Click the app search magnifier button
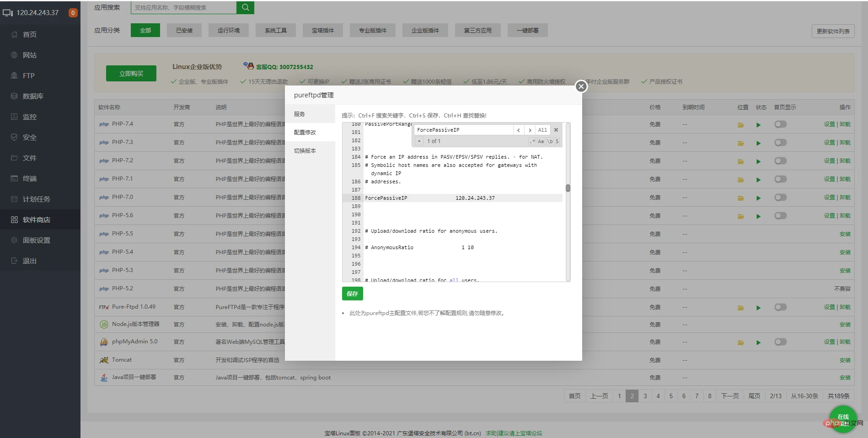 [245, 7]
